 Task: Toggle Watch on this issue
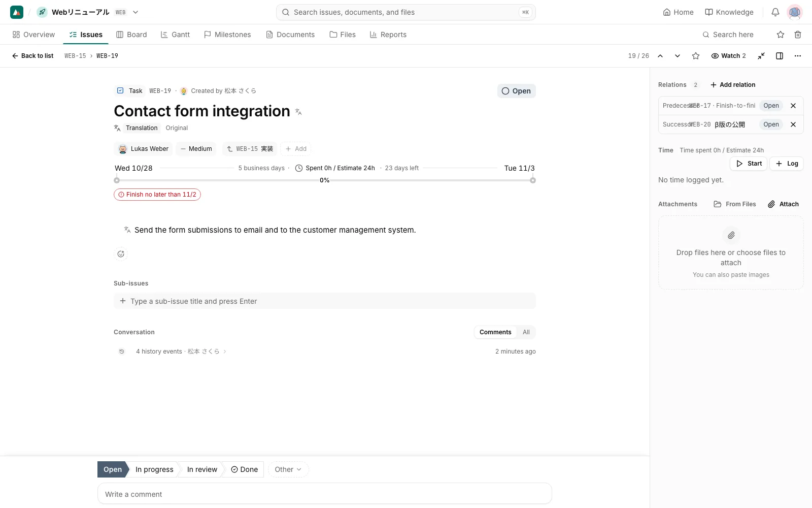728,56
